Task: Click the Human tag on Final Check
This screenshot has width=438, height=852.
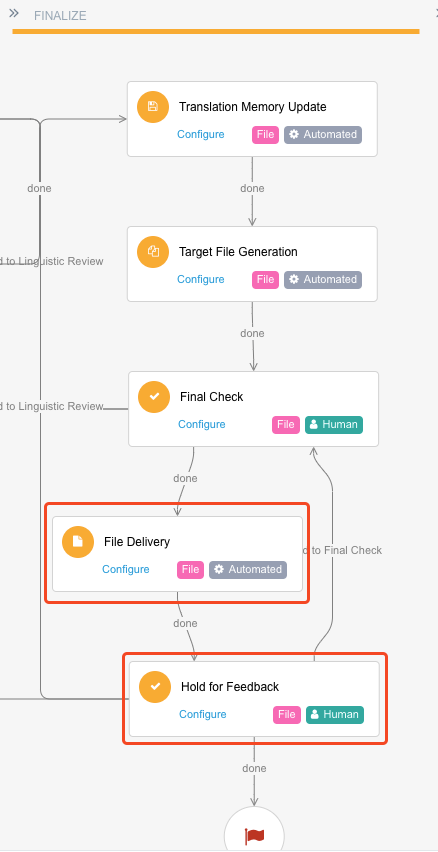Action: [334, 425]
